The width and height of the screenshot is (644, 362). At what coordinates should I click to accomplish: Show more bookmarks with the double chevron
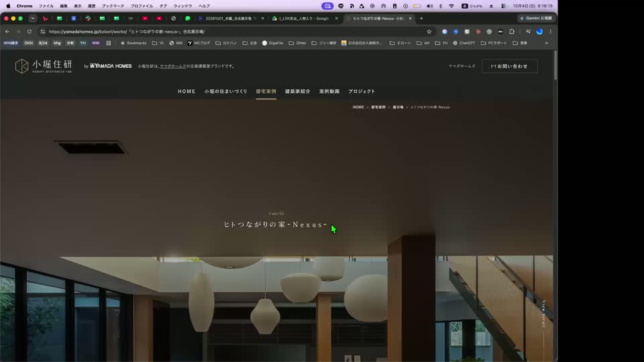(x=546, y=43)
